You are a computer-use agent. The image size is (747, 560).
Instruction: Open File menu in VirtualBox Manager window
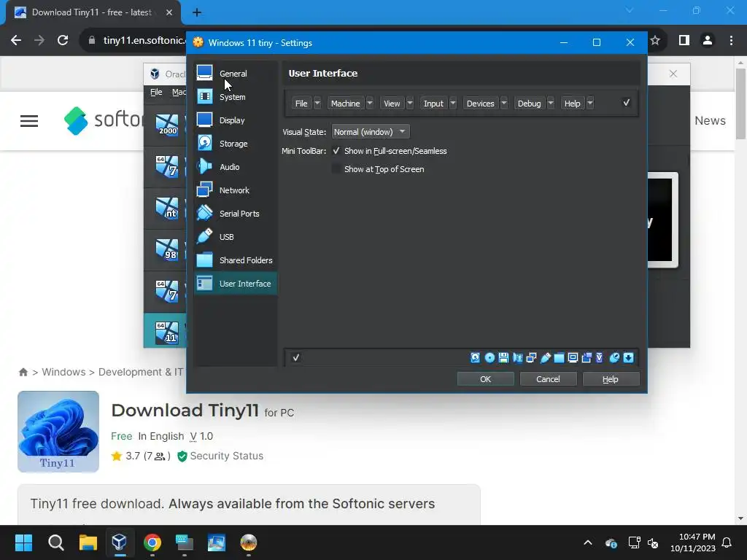[x=156, y=92]
